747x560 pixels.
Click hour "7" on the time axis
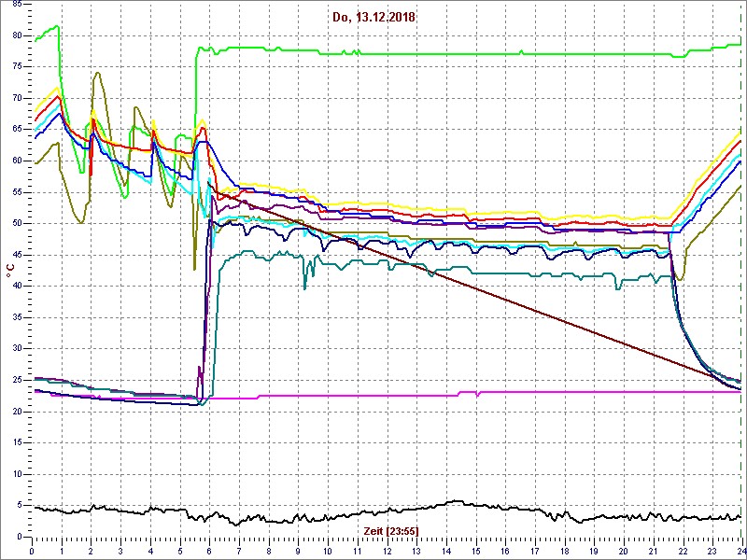coord(239,550)
